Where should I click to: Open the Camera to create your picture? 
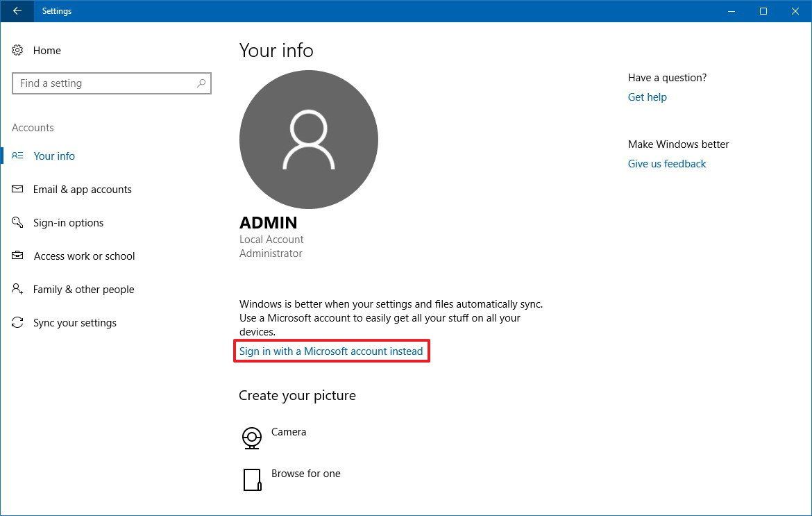[251, 438]
